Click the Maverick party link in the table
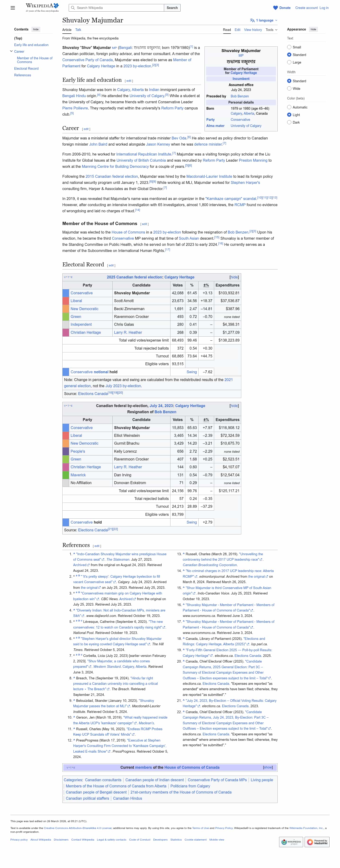The width and height of the screenshot is (340, 868). tap(78, 475)
